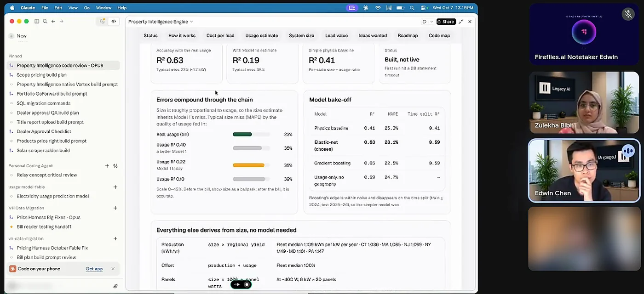
Task: Go forward with the right arrow
Action: coord(62,21)
